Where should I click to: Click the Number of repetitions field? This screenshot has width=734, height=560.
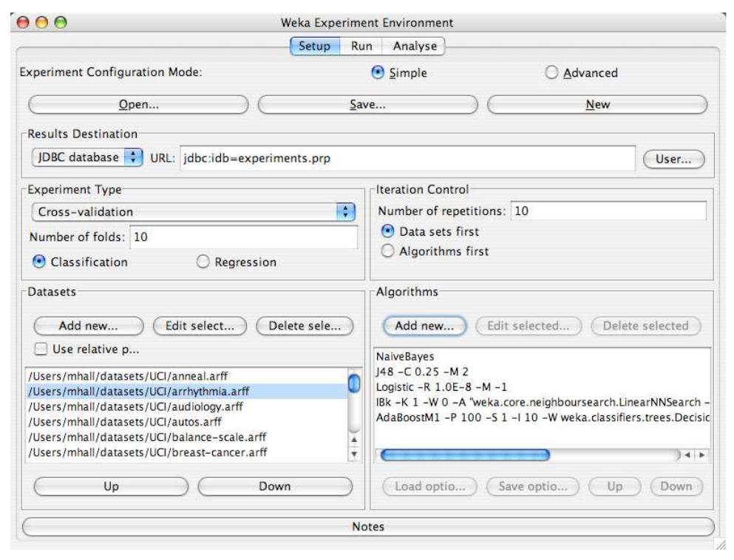pyautogui.click(x=608, y=211)
